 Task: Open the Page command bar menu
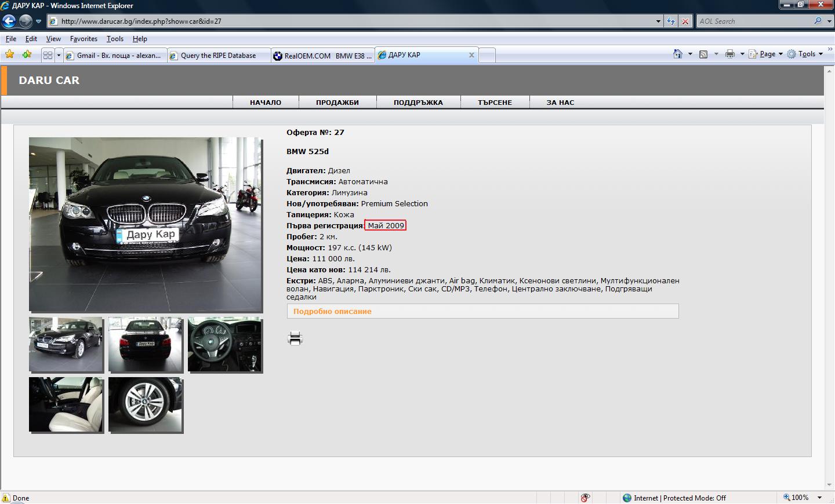pos(765,54)
